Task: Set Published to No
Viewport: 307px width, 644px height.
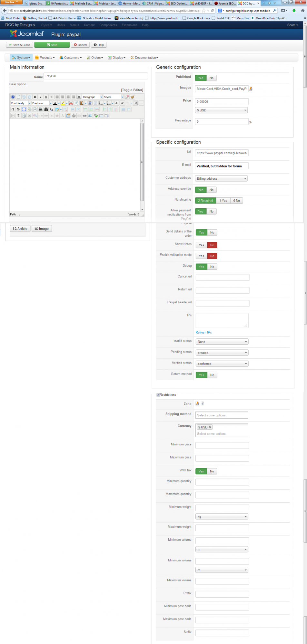Action: (212, 78)
